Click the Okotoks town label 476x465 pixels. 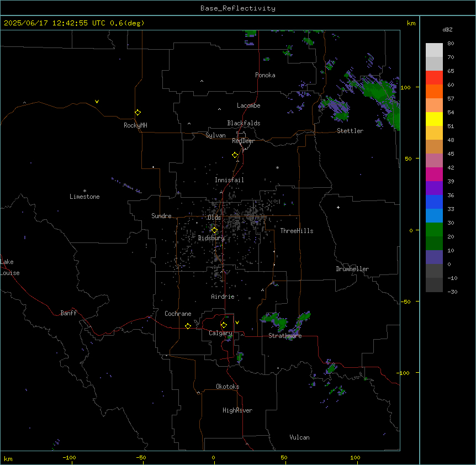pyautogui.click(x=228, y=387)
